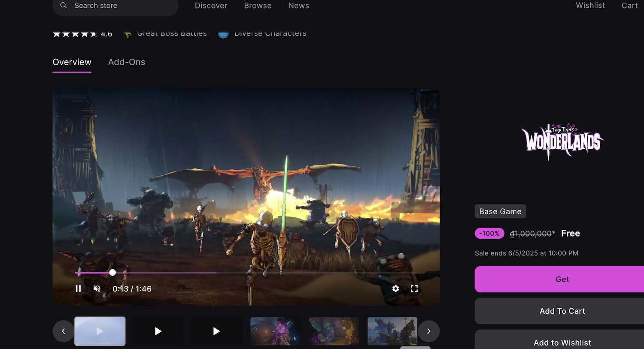Play the third trailer thumbnail
The width and height of the screenshot is (644, 349).
tap(216, 331)
